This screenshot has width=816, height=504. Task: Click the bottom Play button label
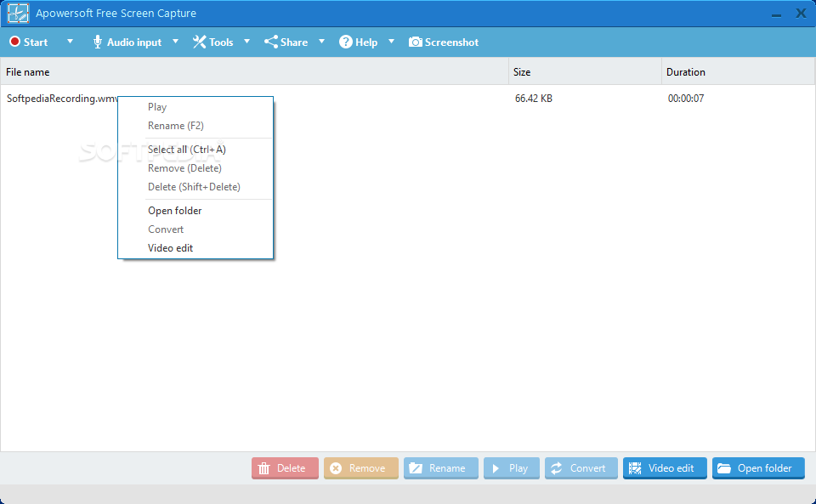[x=518, y=468]
